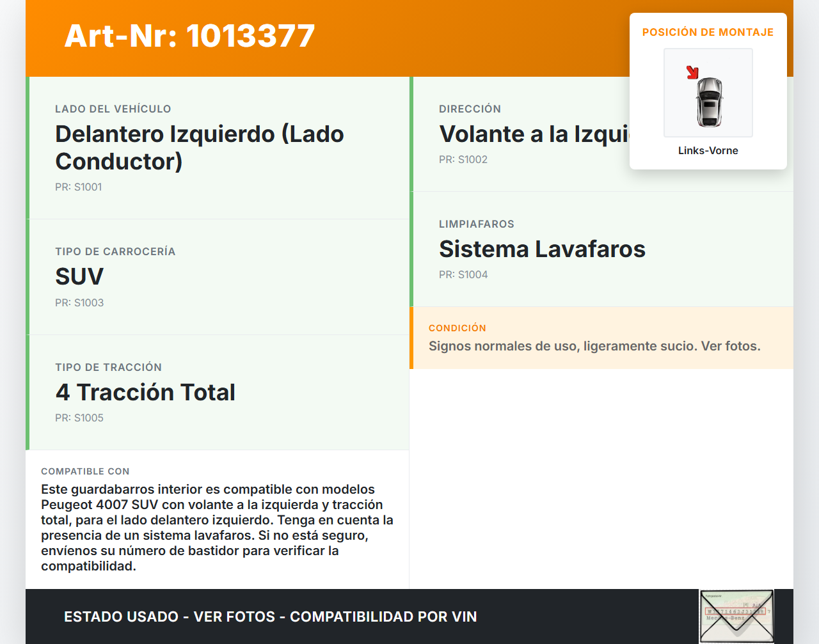Select the Sistema Lavafaros entry
This screenshot has height=644, width=819.
coord(542,249)
